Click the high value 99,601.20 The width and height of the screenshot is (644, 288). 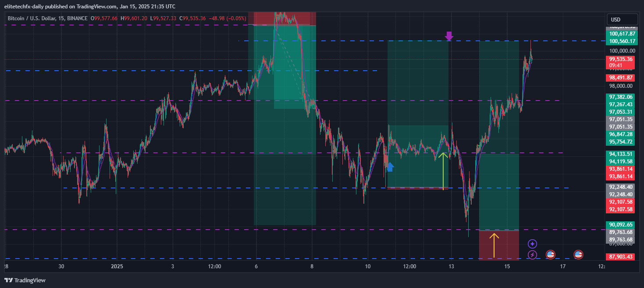coord(136,18)
